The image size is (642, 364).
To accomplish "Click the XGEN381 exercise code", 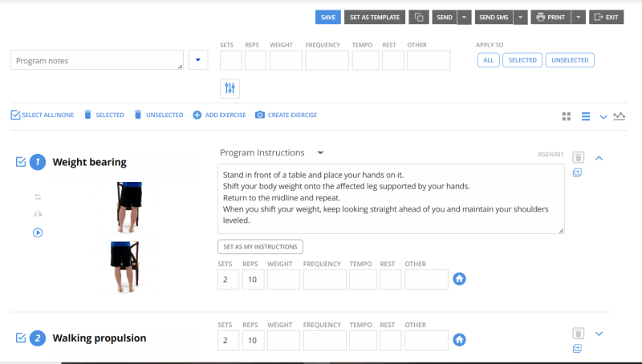I will point(551,154).
